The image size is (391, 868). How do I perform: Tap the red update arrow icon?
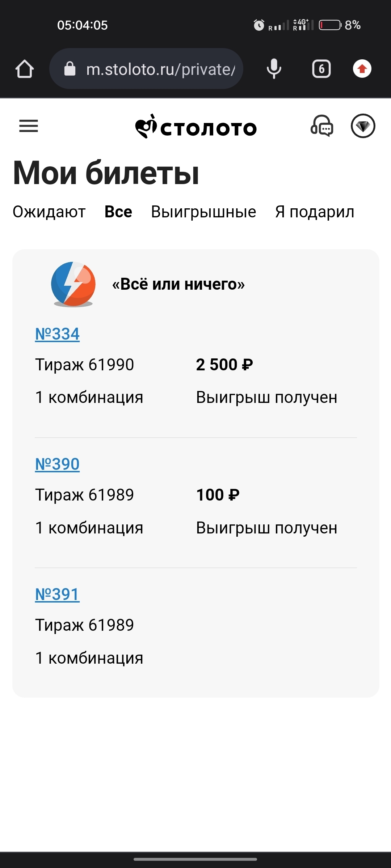coord(362,69)
